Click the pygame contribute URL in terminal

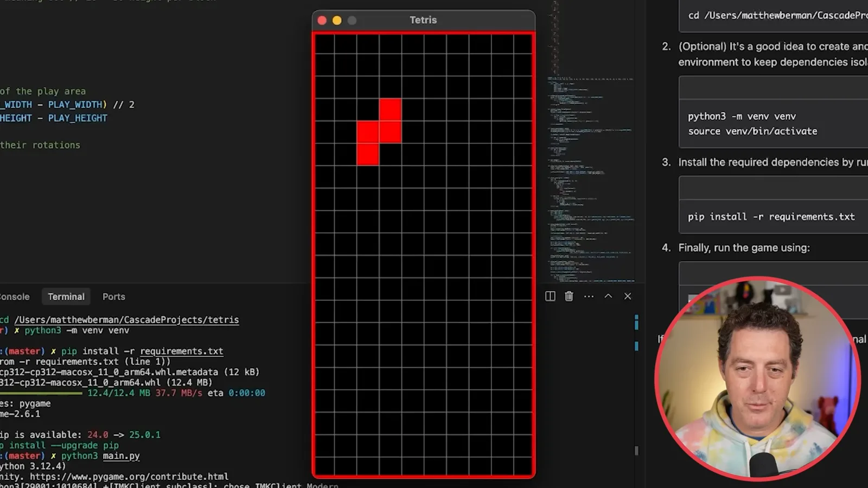(x=129, y=477)
